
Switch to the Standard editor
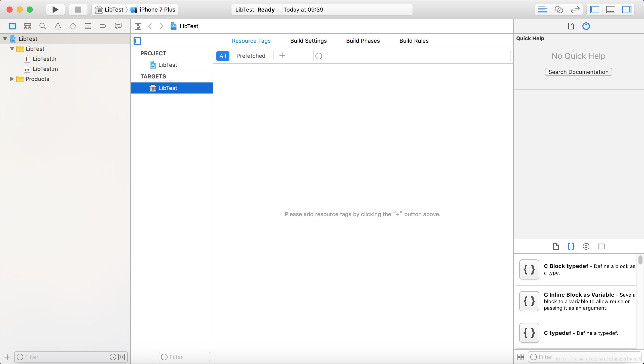tap(543, 10)
